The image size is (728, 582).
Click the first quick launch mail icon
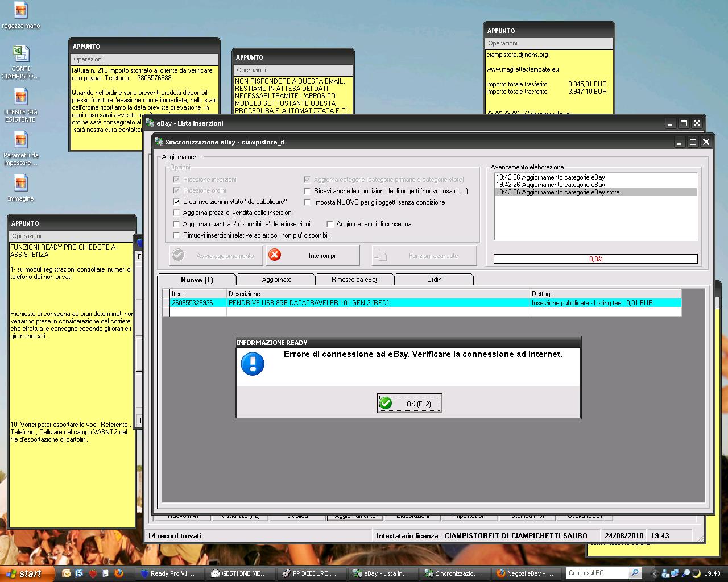click(x=66, y=573)
